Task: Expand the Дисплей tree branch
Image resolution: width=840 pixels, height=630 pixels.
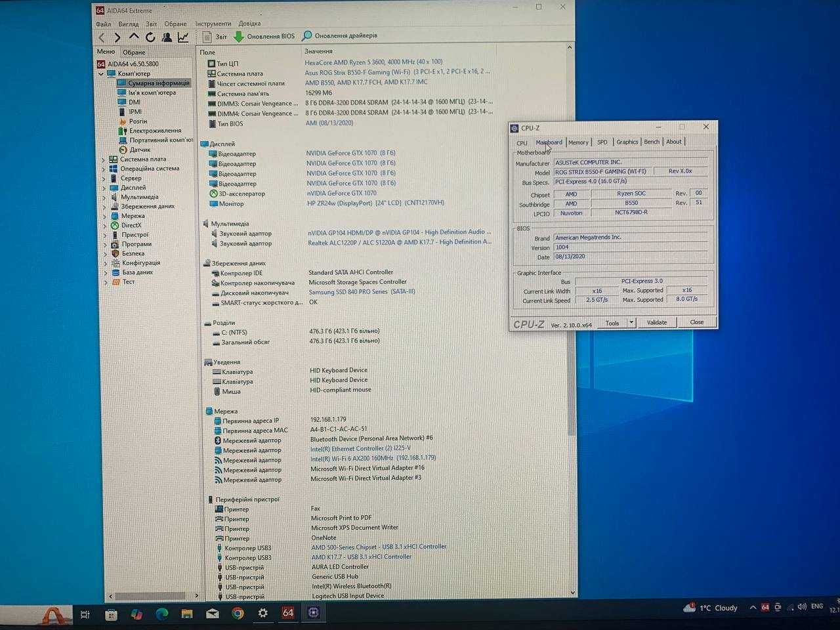Action: pyautogui.click(x=103, y=188)
